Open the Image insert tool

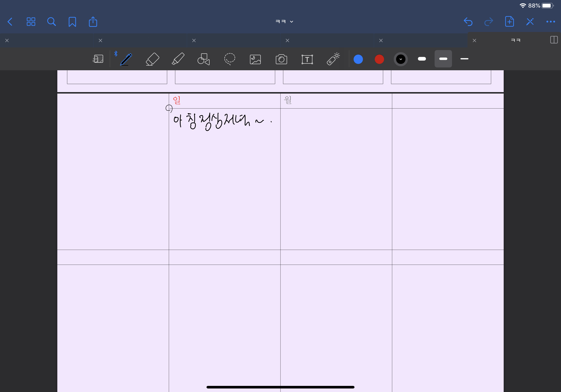point(255,59)
